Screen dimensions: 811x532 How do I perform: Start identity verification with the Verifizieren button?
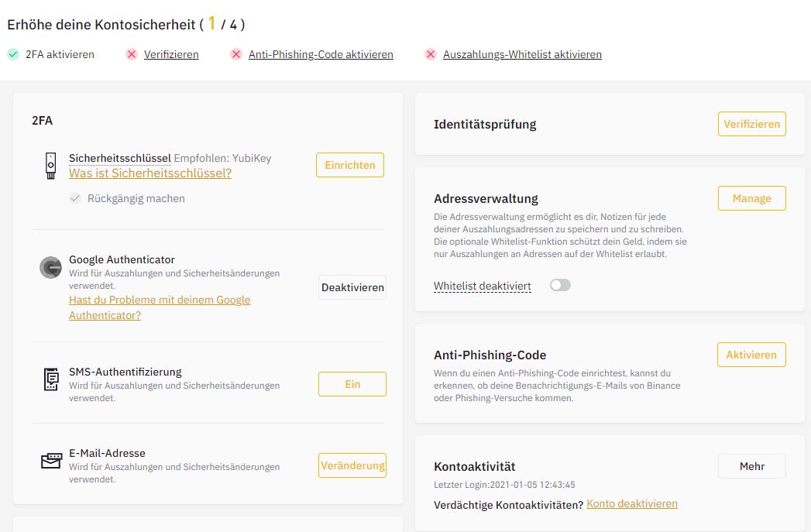coord(751,123)
